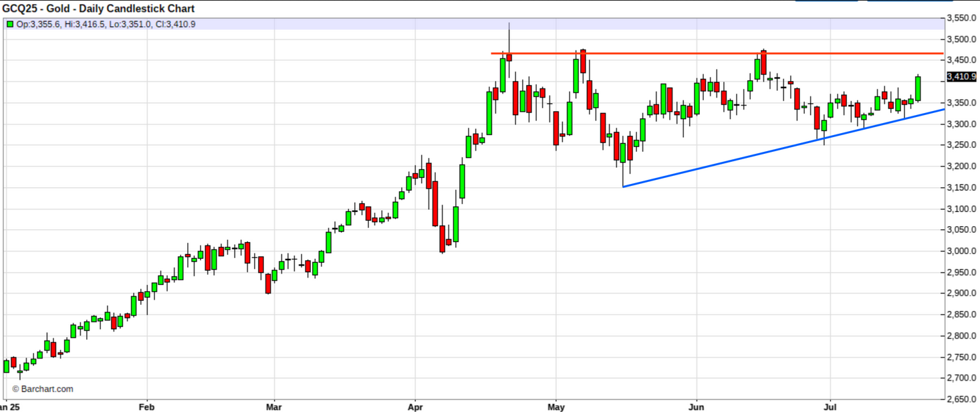Click the 3,250.0 price axis label
980x412 pixels.
click(963, 145)
